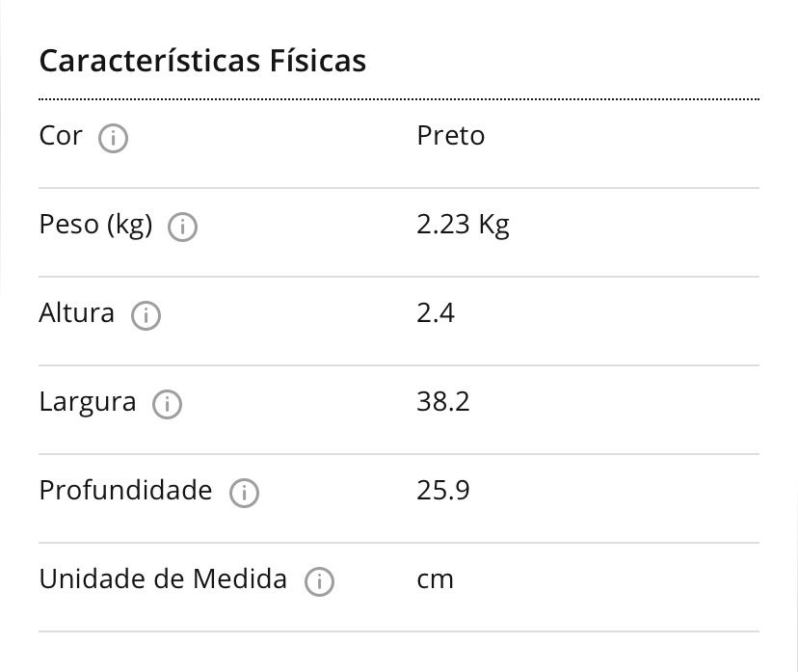This screenshot has height=672, width=798.
Task: Select the Preto color value
Action: [450, 136]
